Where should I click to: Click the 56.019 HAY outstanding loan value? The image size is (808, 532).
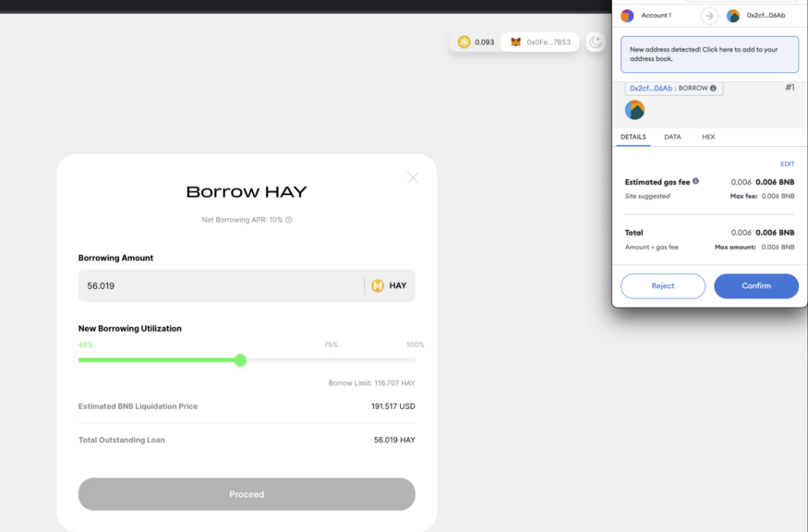click(x=394, y=440)
